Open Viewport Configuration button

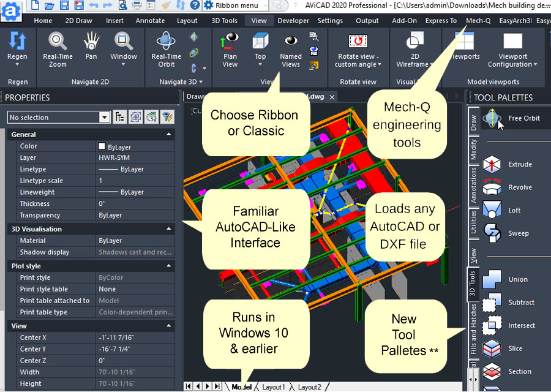(512, 49)
